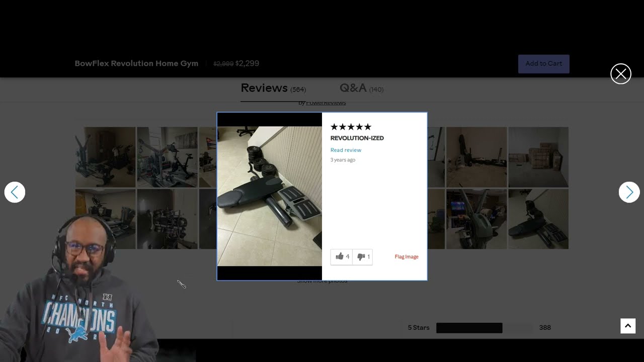Click the '3 years ago' review date

343,160
